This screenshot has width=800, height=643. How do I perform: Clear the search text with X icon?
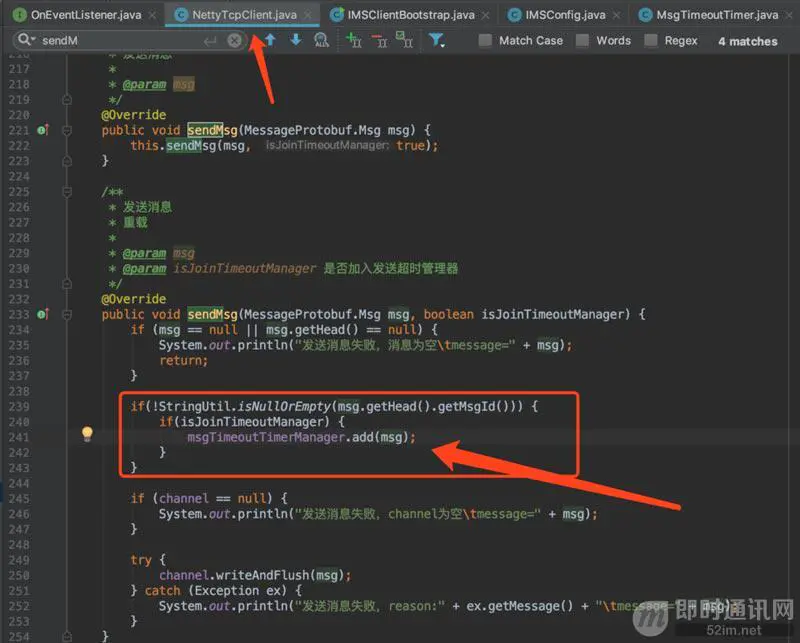(234, 40)
